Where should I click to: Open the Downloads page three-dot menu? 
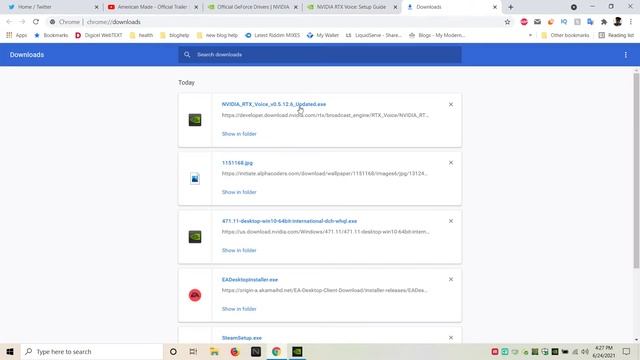tap(625, 55)
